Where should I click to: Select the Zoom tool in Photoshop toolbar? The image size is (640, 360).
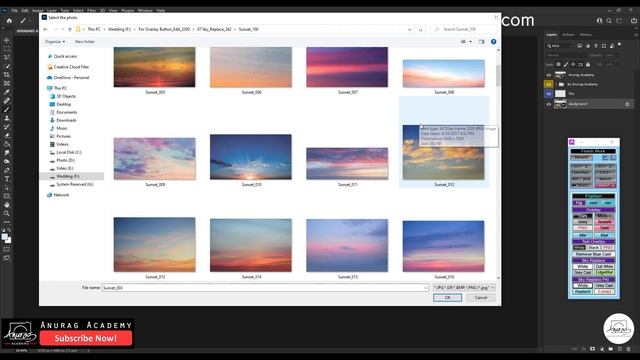pyautogui.click(x=7, y=213)
